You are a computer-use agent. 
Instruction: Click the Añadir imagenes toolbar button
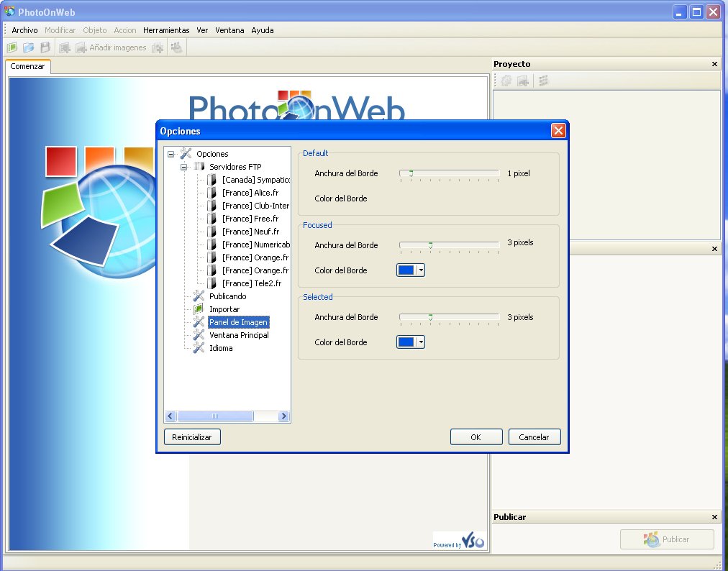(x=111, y=47)
